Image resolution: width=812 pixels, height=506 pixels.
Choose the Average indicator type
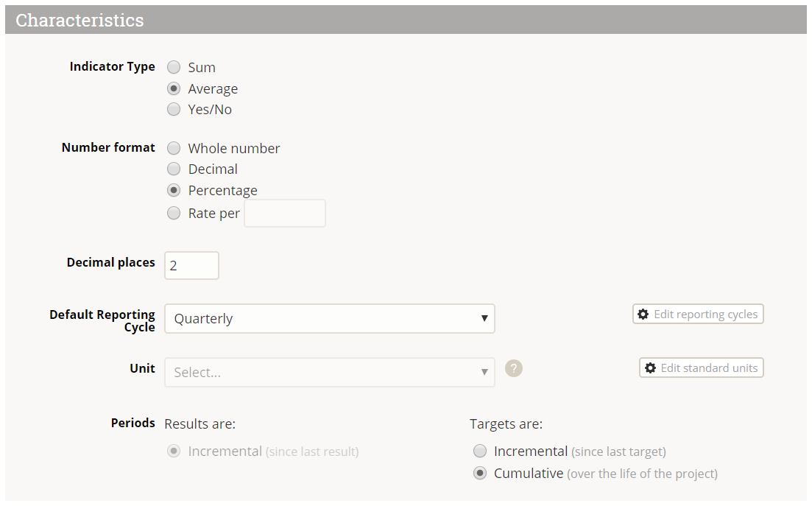tap(174, 88)
